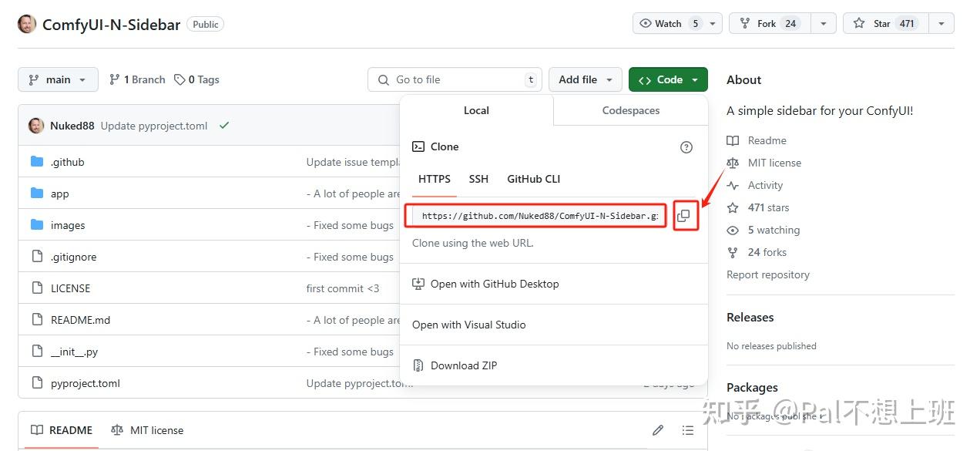
Task: Click the Go to file search field
Action: click(x=455, y=79)
